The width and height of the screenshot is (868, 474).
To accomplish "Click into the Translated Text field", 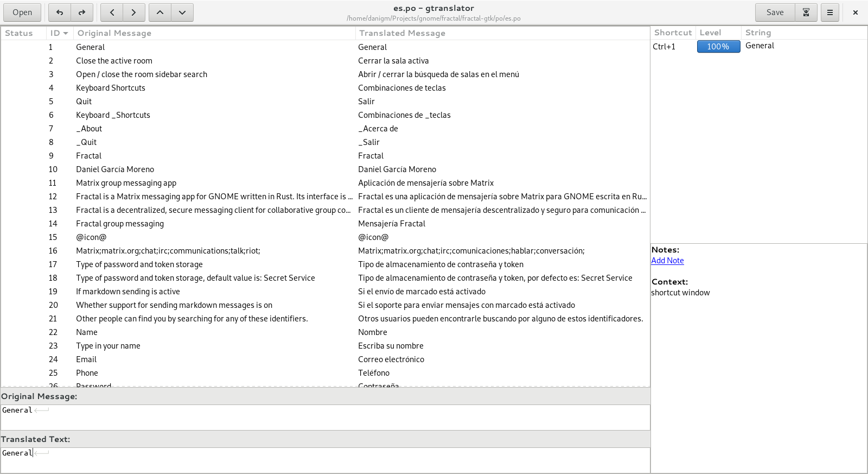I will [x=325, y=460].
